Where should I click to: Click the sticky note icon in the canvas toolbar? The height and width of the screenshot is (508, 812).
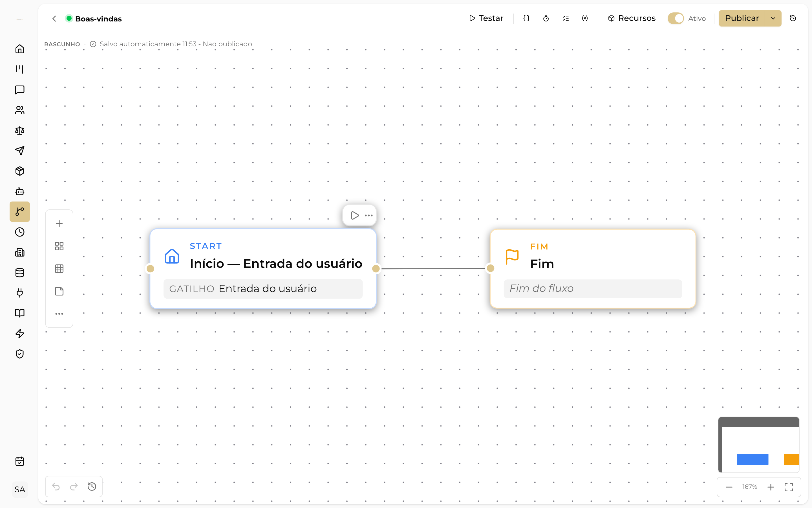click(59, 291)
